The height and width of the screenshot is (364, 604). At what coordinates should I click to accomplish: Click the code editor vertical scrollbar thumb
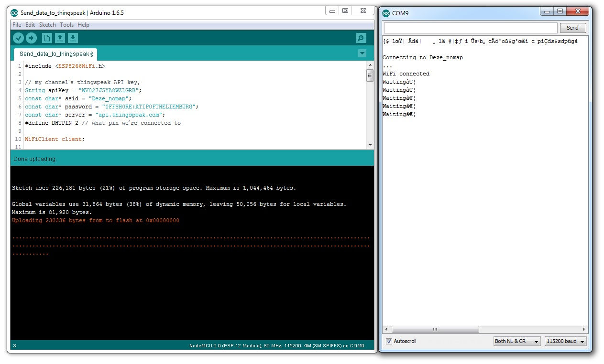(x=370, y=75)
